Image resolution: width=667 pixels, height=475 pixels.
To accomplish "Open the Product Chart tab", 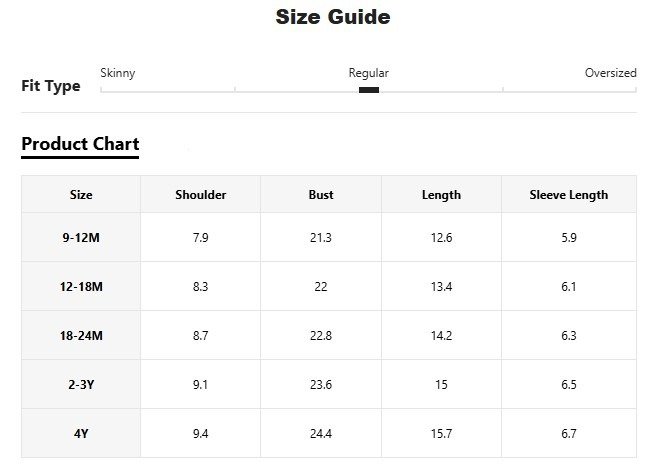I will click(x=80, y=144).
